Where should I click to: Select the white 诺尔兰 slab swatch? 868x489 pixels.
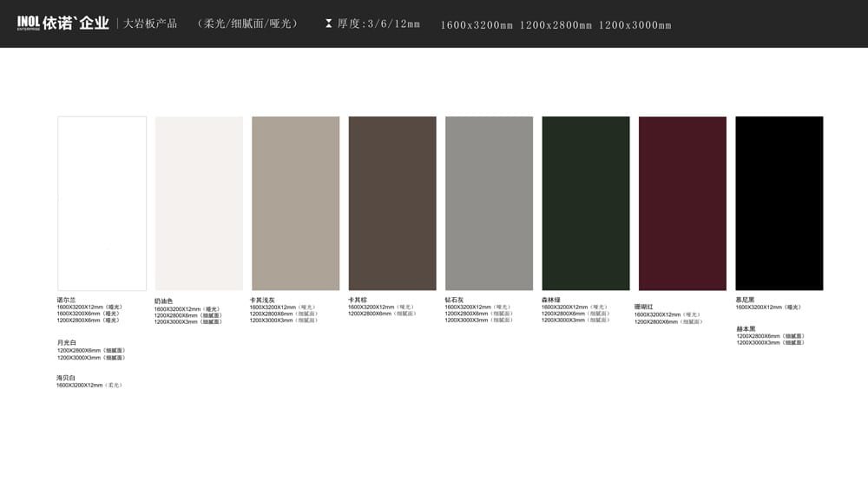102,203
